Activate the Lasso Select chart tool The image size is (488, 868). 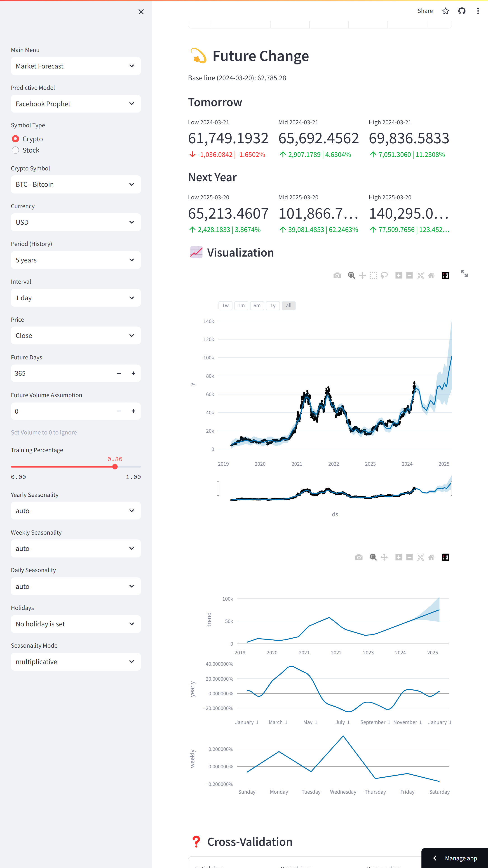click(384, 276)
